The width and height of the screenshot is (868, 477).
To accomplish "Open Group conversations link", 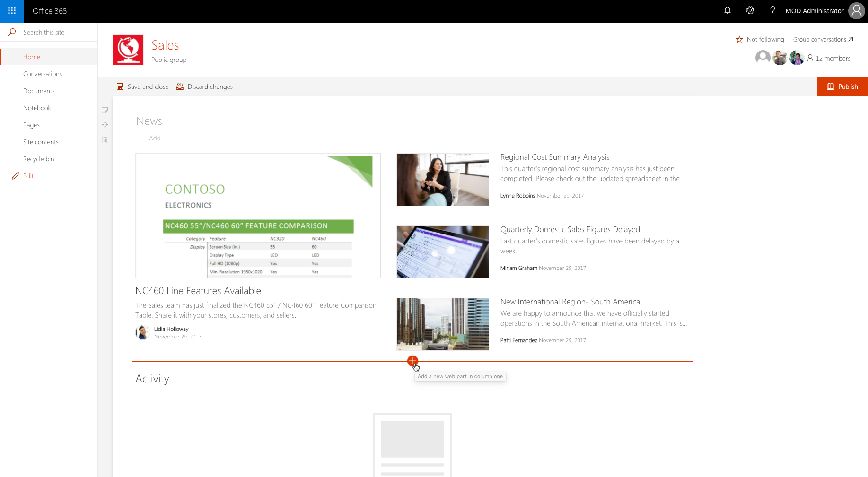I will [823, 39].
